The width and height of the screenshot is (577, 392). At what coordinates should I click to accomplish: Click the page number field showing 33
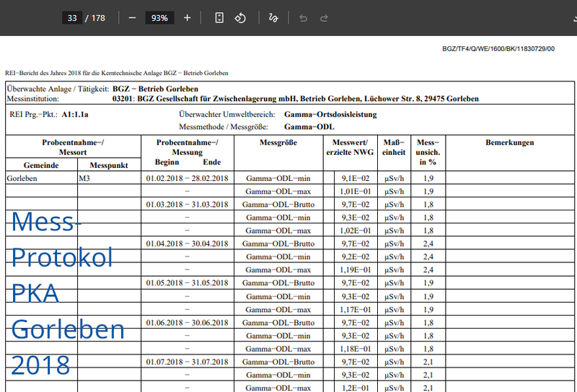click(71, 18)
